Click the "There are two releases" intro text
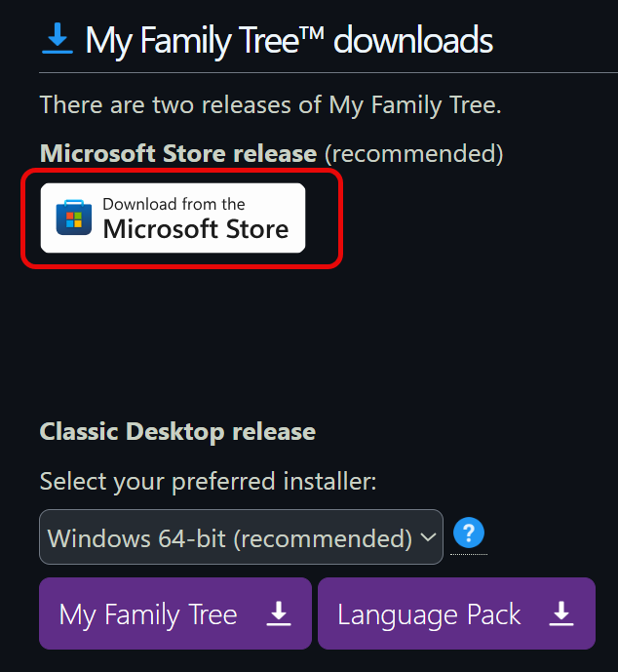Image resolution: width=618 pixels, height=672 pixels. click(270, 104)
